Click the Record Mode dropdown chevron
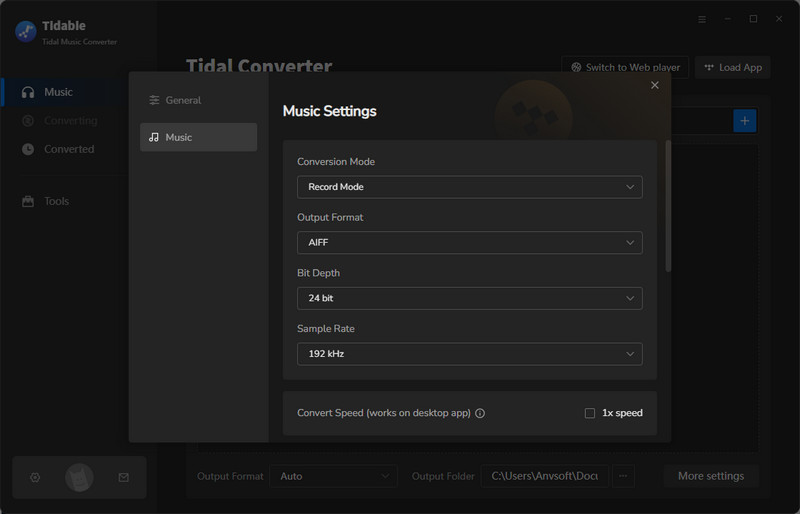This screenshot has width=800, height=514. coord(630,187)
